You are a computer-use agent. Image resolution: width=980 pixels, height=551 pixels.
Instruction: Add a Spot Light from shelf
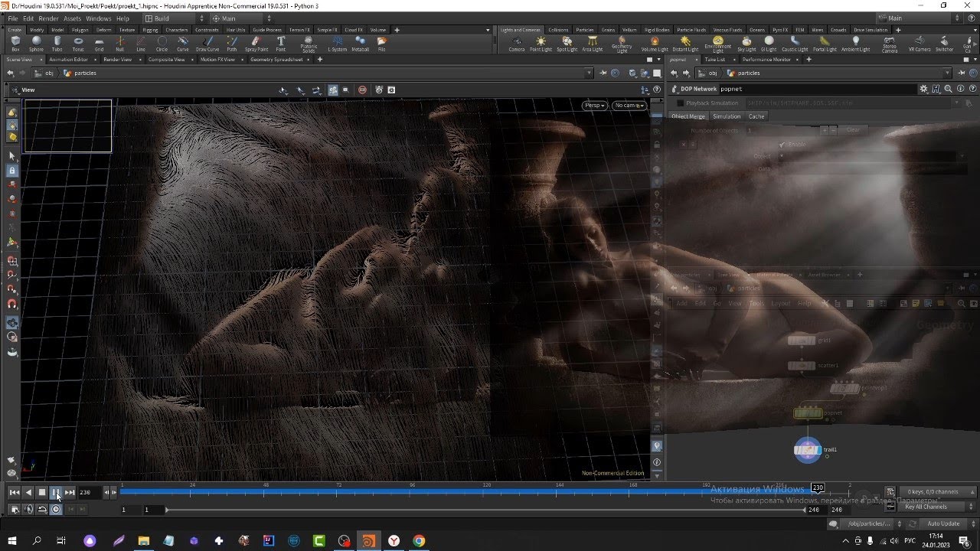tap(567, 44)
